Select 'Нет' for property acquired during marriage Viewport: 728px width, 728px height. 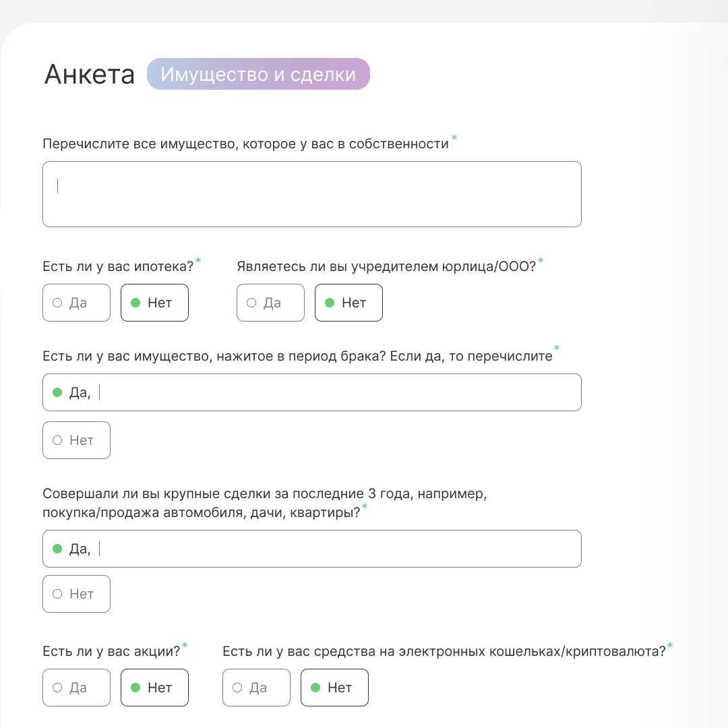[x=76, y=440]
